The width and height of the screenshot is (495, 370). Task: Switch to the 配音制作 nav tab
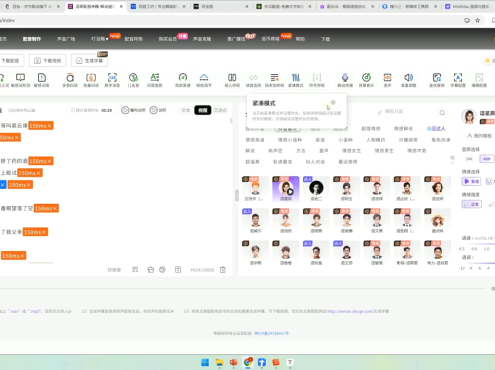point(32,39)
